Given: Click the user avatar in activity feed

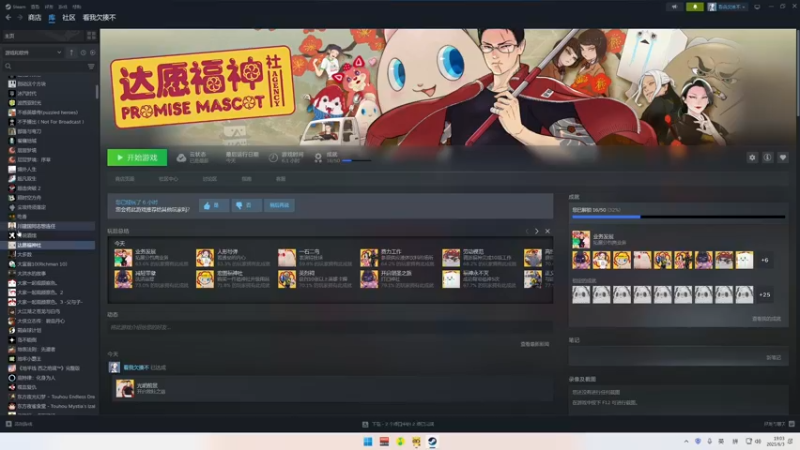Looking at the screenshot, I should coord(114,367).
